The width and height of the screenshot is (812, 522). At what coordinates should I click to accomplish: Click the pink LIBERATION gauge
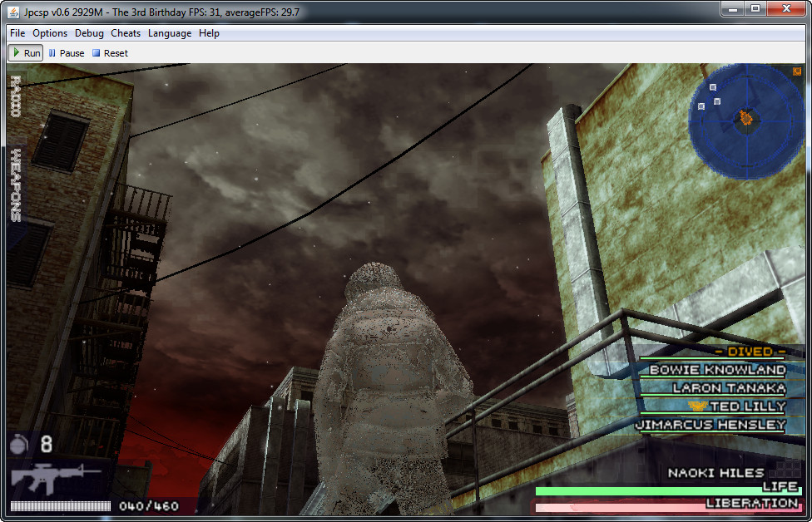click(x=667, y=508)
